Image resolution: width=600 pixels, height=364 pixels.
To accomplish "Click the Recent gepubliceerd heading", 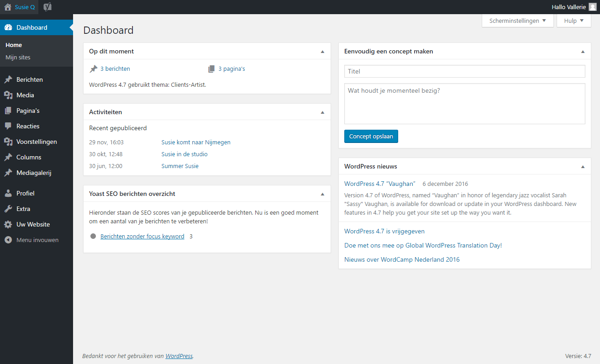I will (118, 128).
